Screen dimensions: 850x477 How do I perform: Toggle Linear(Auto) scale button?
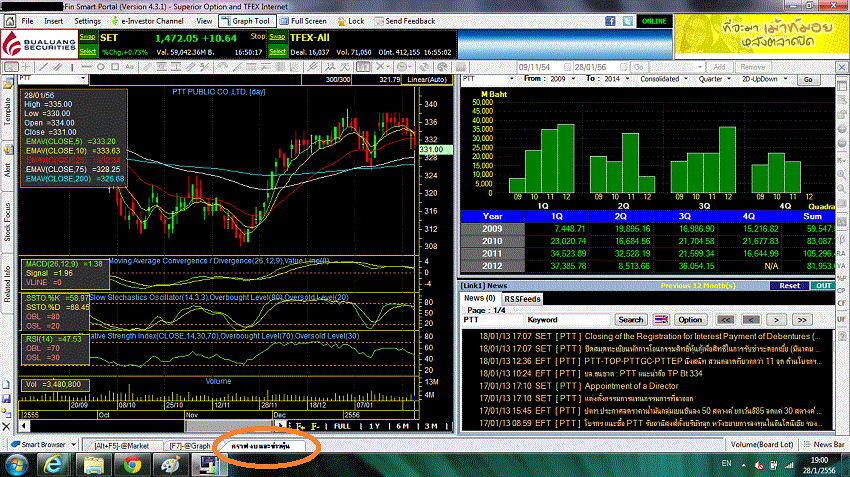427,80
